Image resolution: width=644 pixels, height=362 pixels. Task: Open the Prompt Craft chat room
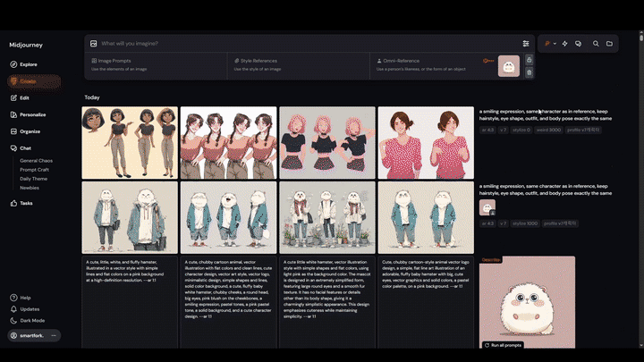(x=35, y=170)
